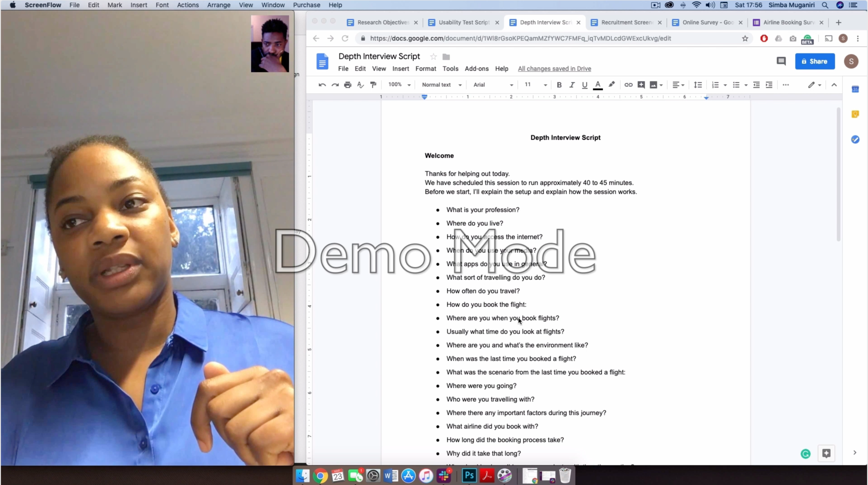The width and height of the screenshot is (868, 485).
Task: Show more toolbar options (three dots)
Action: click(x=786, y=85)
